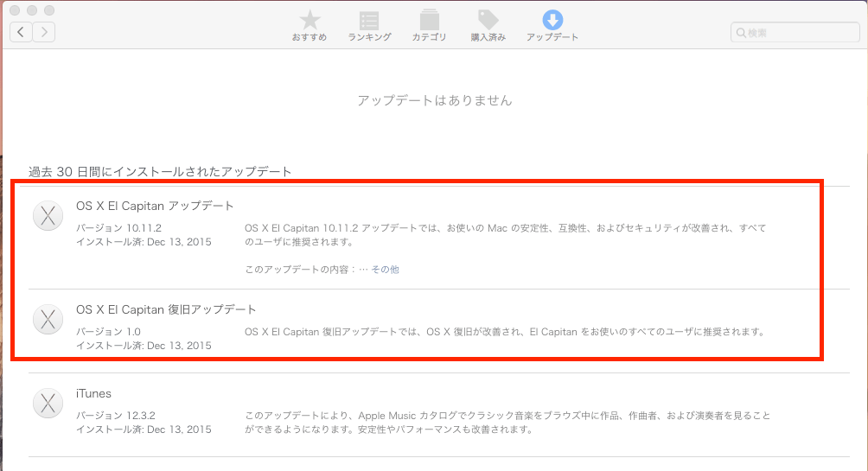Click the search magnifier icon
This screenshot has width=868, height=471.
741,33
